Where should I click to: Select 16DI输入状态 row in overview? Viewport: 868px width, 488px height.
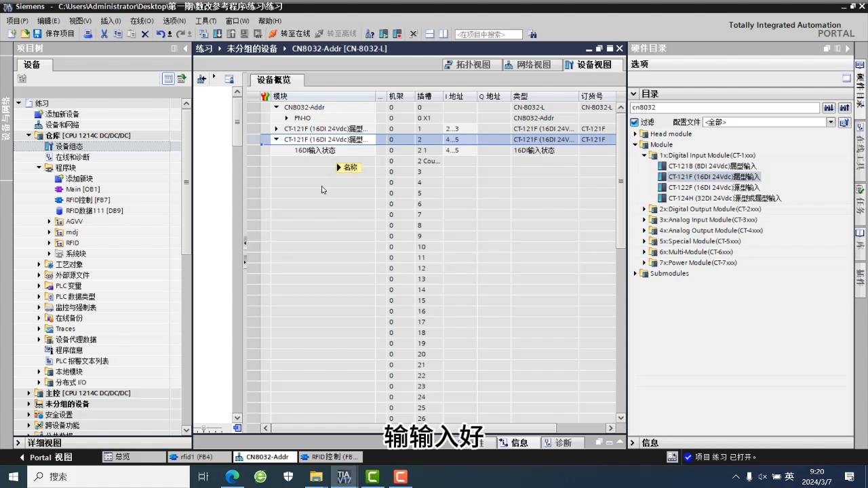pyautogui.click(x=315, y=150)
